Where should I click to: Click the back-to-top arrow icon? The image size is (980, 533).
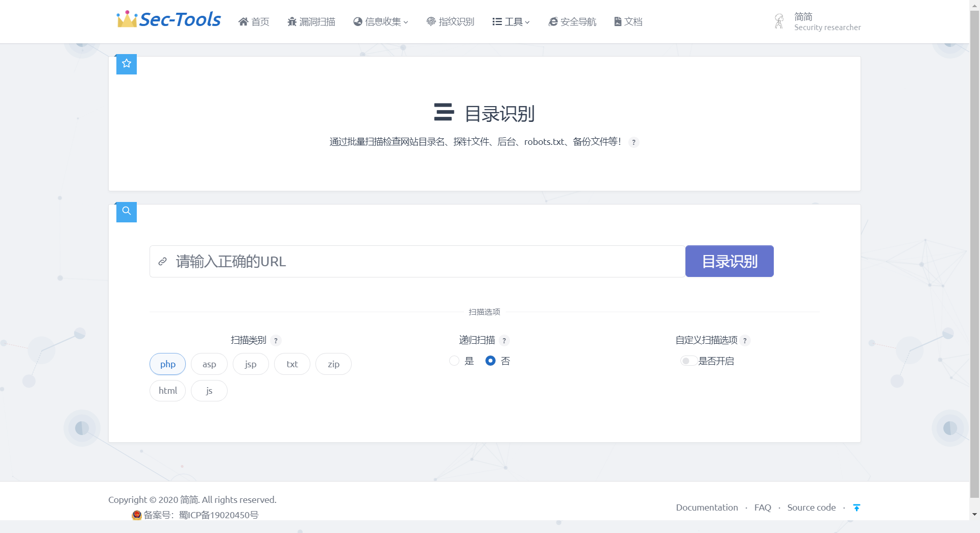point(856,507)
